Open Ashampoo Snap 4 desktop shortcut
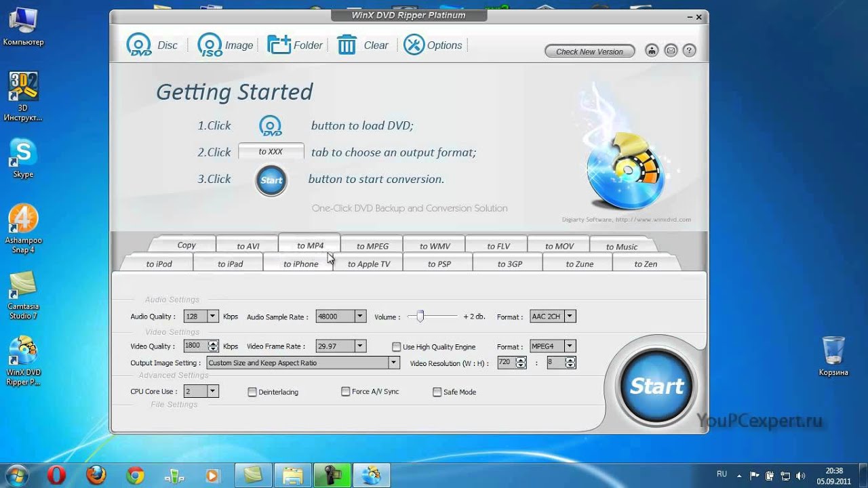Image resolution: width=868 pixels, height=488 pixels. 23,228
